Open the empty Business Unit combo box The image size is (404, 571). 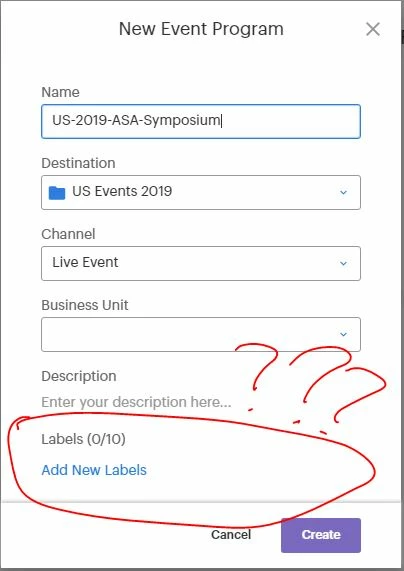pos(201,334)
